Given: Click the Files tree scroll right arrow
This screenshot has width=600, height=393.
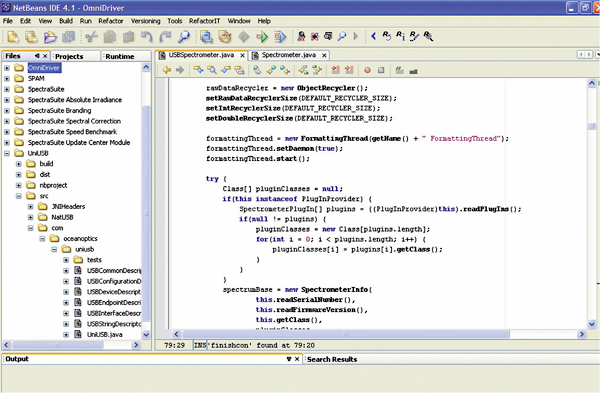Looking at the screenshot, I should pos(136,345).
